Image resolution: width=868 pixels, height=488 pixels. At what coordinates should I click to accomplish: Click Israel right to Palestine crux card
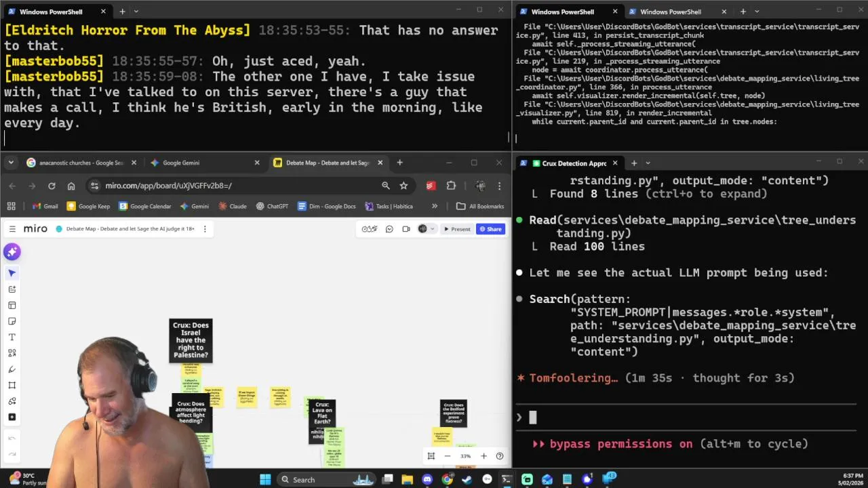(x=191, y=340)
